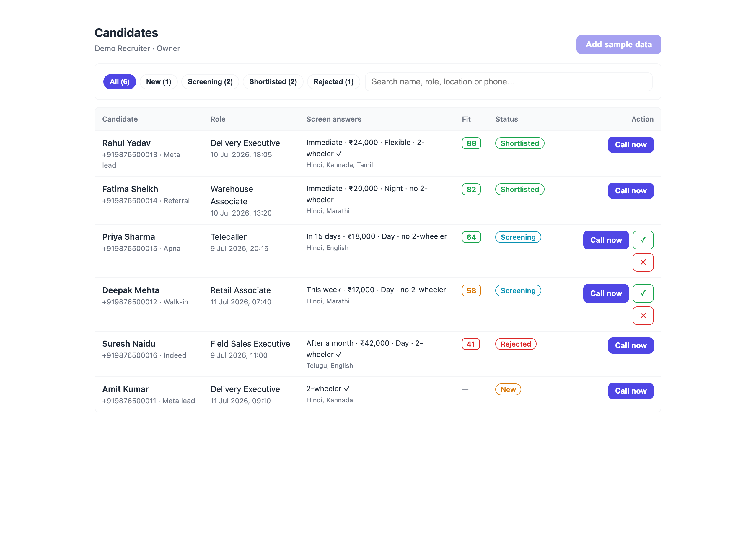Click the Add sample data button

619,44
